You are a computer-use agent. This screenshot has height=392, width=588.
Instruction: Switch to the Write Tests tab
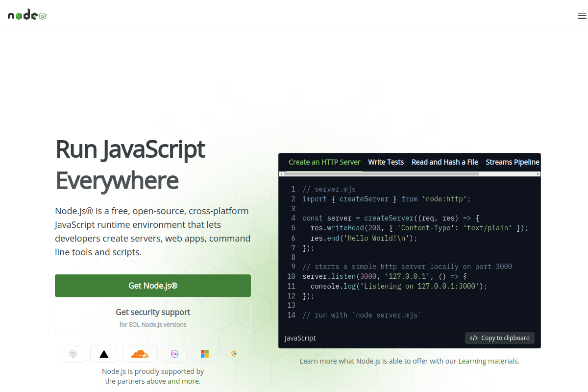[386, 162]
